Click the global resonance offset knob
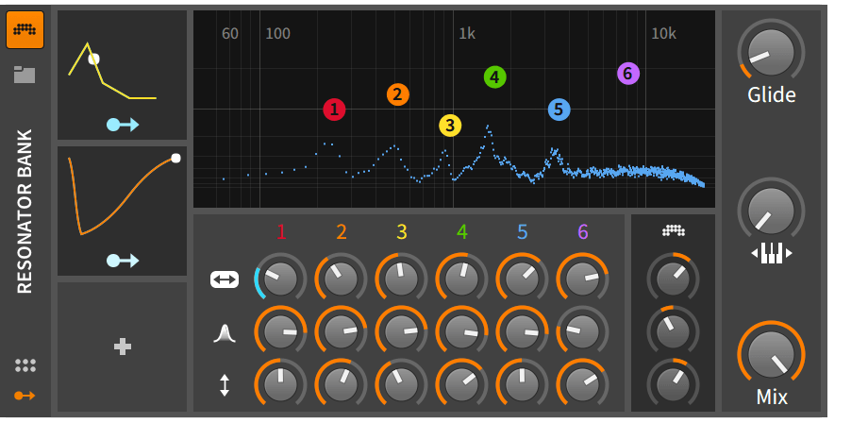The height and width of the screenshot is (423, 868). coord(673,331)
